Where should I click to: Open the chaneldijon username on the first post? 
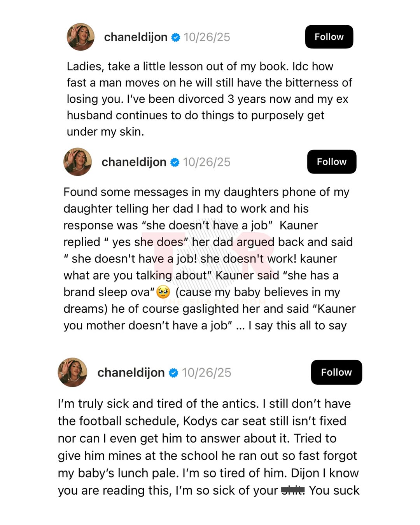click(x=136, y=37)
